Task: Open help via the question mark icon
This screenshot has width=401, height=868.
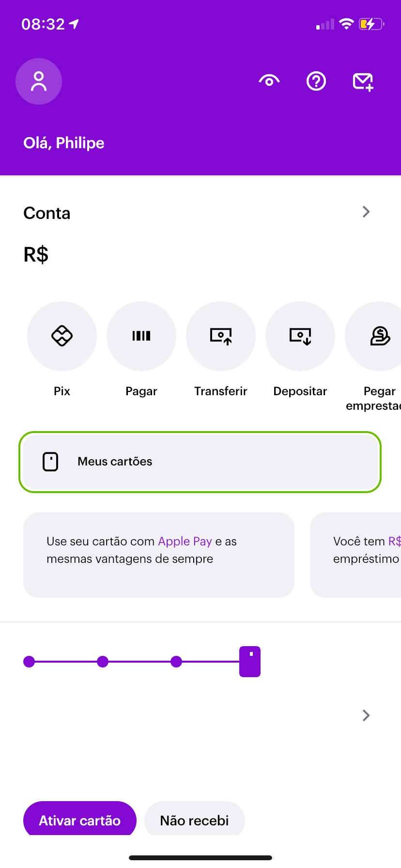Action: click(316, 81)
